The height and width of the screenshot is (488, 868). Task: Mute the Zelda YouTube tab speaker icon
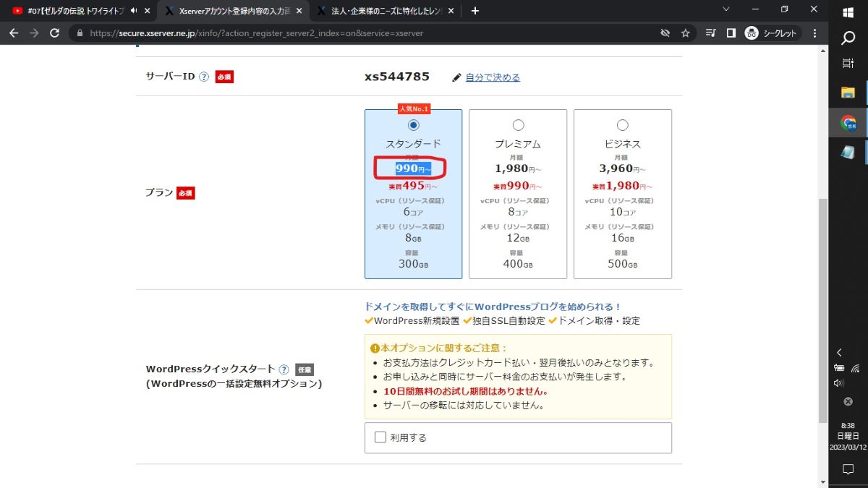click(134, 11)
